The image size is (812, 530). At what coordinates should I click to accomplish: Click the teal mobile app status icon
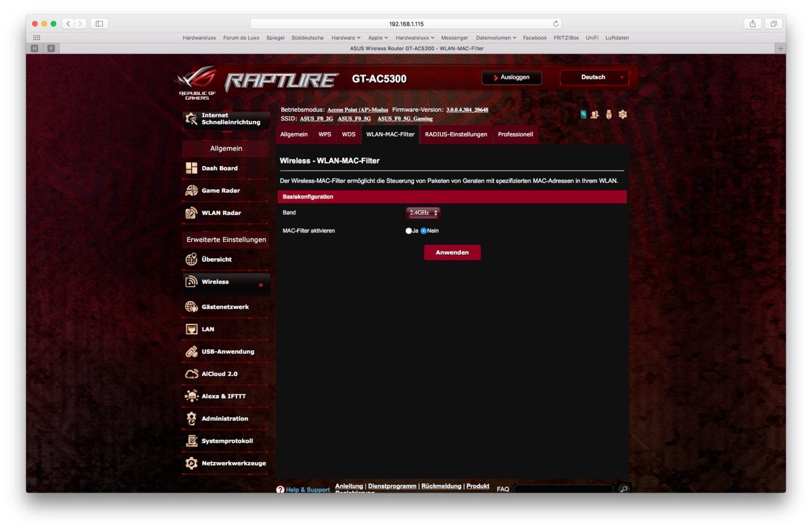[584, 114]
